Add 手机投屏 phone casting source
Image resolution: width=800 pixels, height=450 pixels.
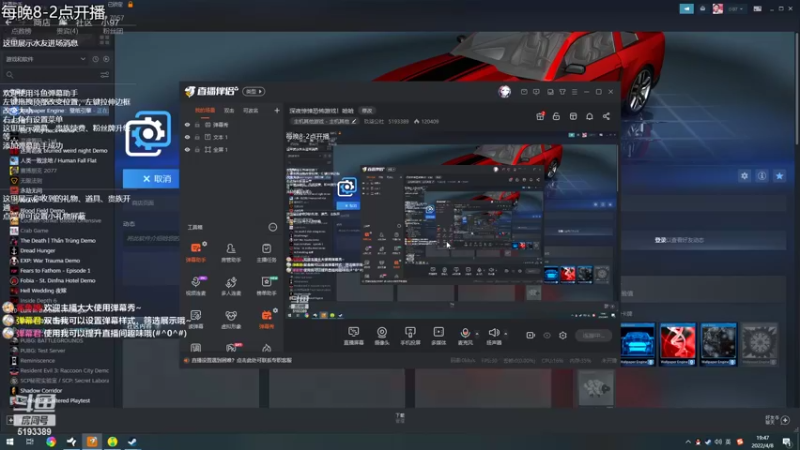click(x=410, y=336)
